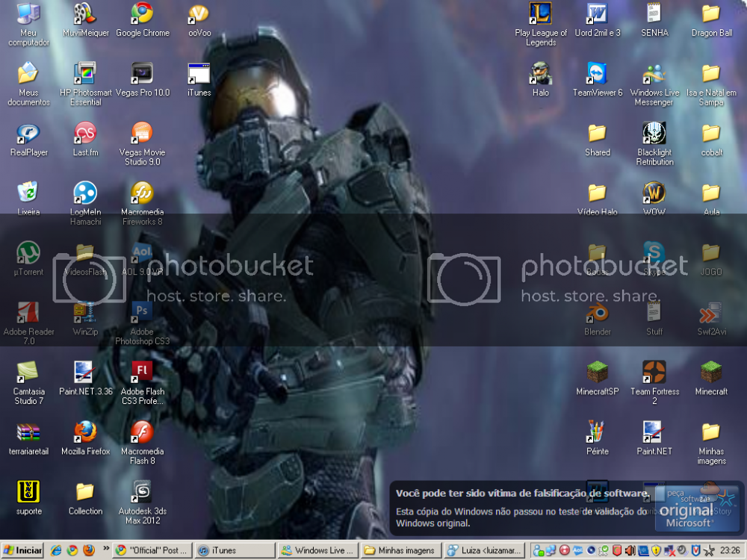
Task: Click the Swf2Avi desktop shortcut
Action: click(711, 319)
